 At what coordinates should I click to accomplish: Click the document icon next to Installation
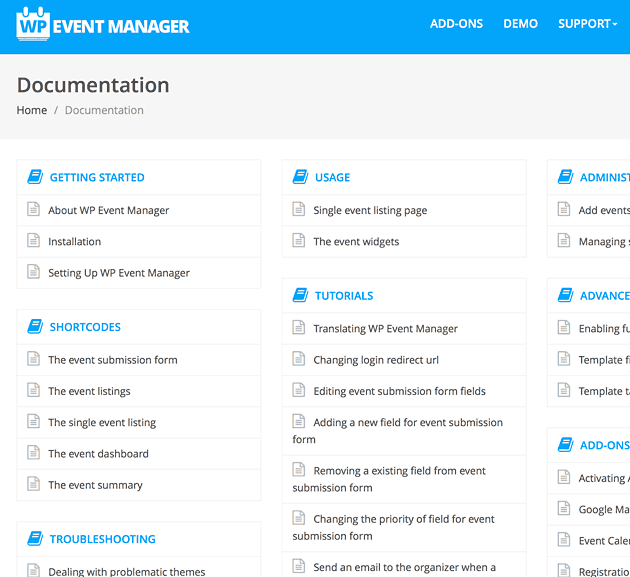(33, 240)
